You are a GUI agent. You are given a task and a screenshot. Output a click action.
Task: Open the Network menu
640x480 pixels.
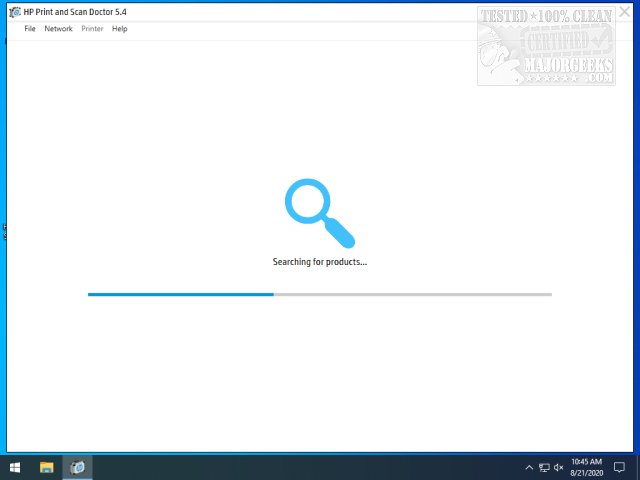pyautogui.click(x=58, y=29)
